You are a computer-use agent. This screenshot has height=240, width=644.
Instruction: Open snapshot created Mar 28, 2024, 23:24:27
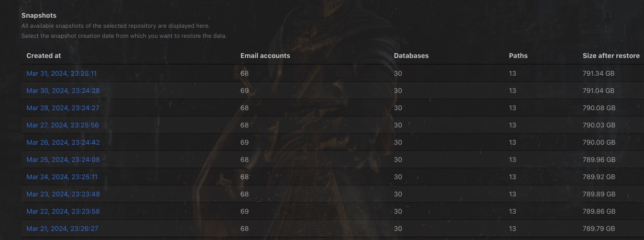tap(63, 108)
